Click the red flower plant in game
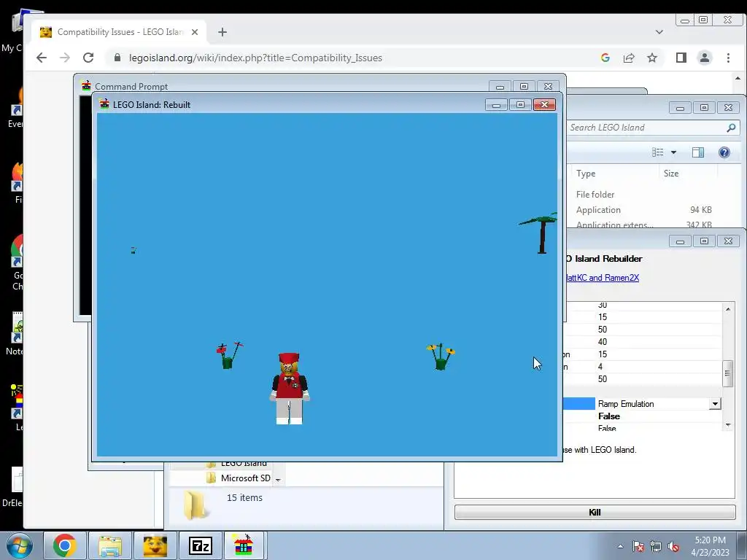747x560 pixels. [x=229, y=355]
